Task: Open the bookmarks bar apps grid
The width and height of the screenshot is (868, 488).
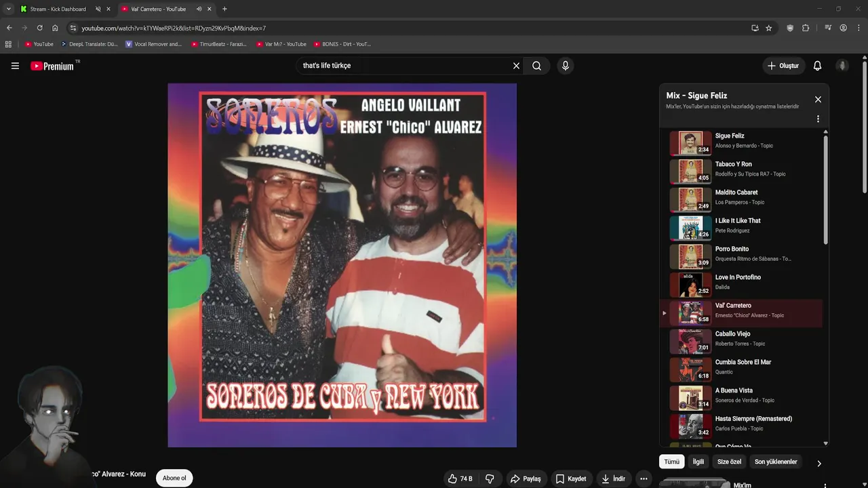Action: coord(8,44)
